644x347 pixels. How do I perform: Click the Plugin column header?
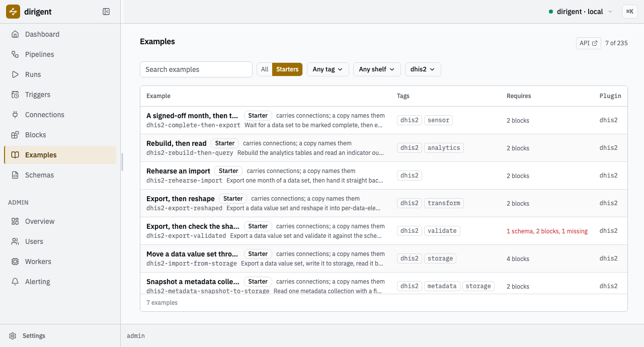click(x=610, y=96)
